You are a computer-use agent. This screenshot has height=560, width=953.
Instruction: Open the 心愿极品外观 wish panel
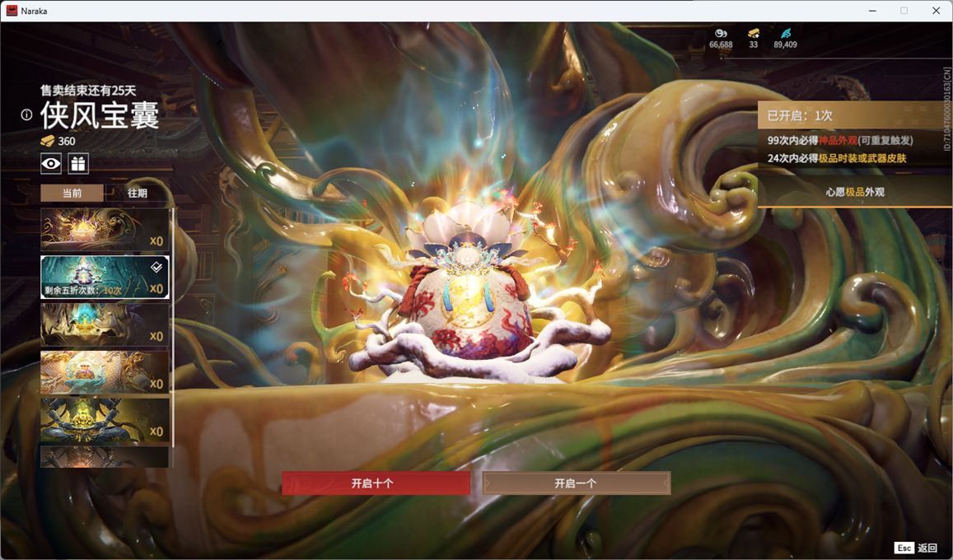tap(854, 192)
